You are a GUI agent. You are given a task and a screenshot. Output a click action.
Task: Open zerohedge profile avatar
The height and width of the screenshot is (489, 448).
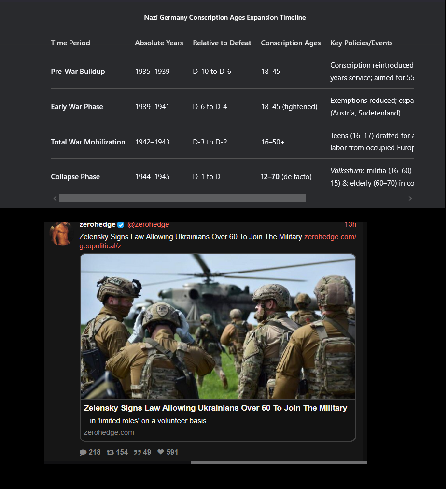pyautogui.click(x=61, y=233)
